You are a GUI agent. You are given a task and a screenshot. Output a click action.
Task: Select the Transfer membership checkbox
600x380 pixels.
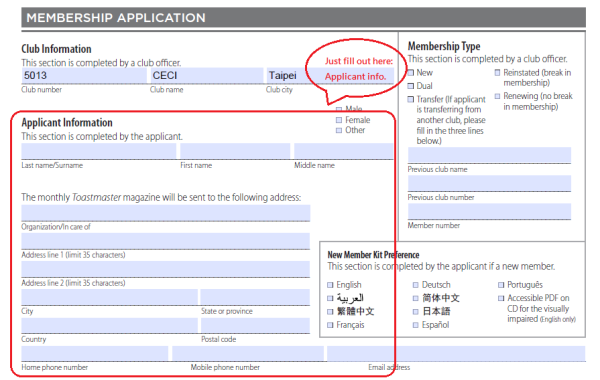pyautogui.click(x=411, y=99)
